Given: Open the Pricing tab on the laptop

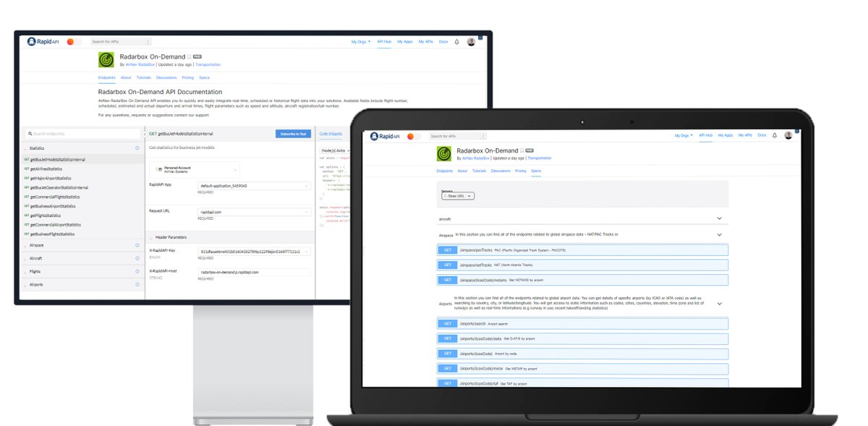Looking at the screenshot, I should pyautogui.click(x=520, y=171).
